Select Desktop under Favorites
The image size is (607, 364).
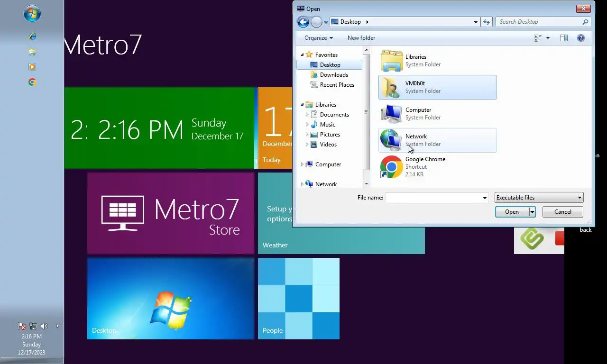click(330, 65)
